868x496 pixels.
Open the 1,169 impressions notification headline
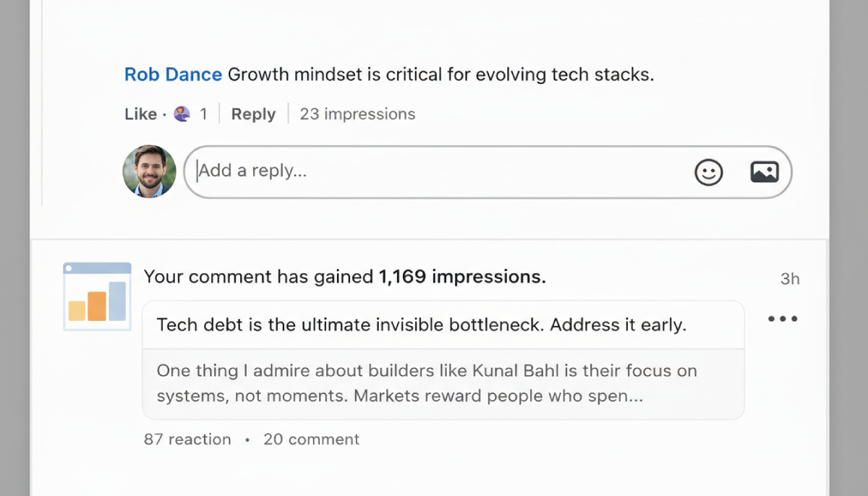click(x=344, y=277)
